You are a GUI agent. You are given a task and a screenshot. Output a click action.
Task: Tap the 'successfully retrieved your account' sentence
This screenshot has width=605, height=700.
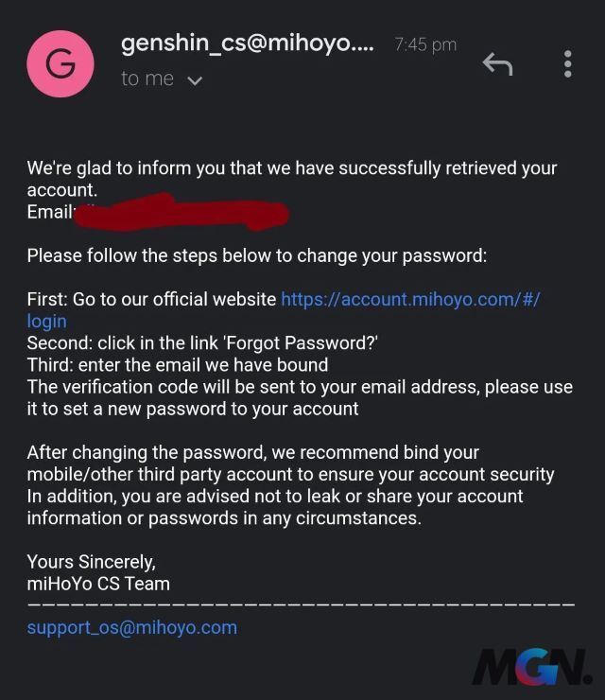click(x=292, y=179)
